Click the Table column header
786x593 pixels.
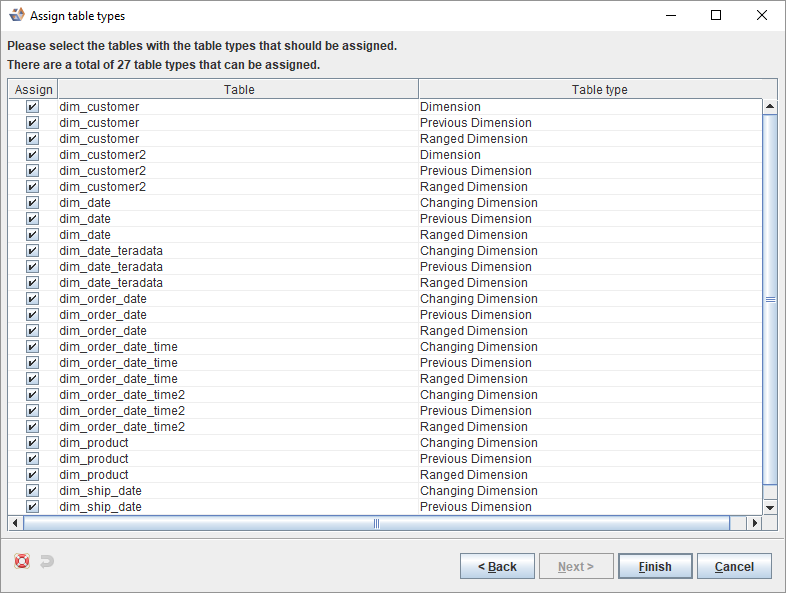239,90
